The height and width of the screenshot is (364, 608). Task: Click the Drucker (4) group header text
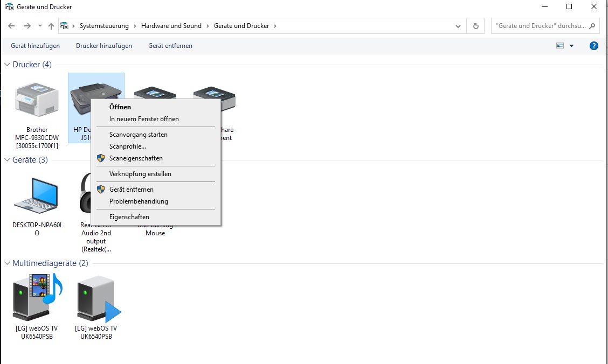(32, 64)
